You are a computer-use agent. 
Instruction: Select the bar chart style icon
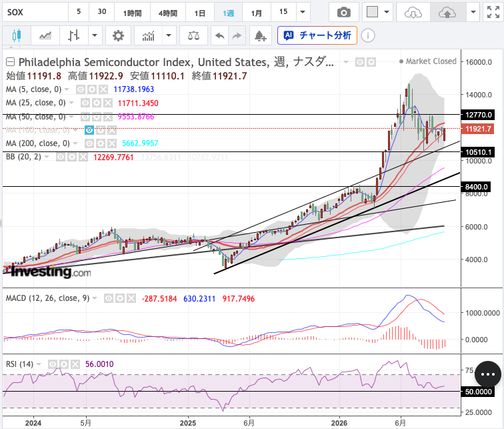[73, 35]
